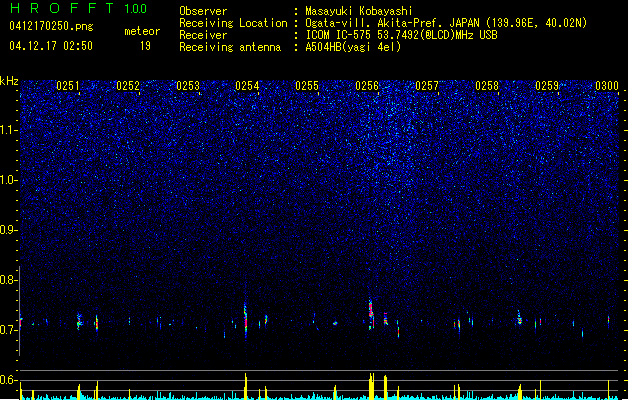Click the 0256 time marker
This screenshot has width=629, height=400.
pyautogui.click(x=367, y=86)
